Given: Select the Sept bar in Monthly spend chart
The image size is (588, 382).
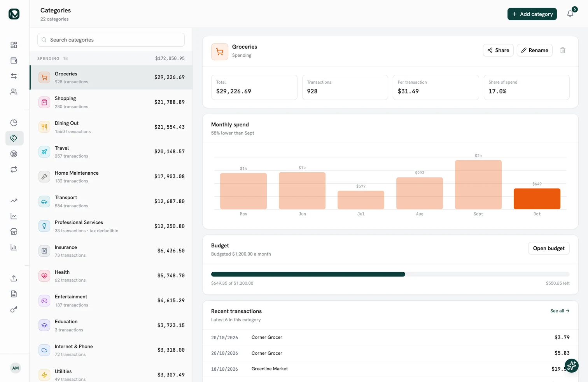Looking at the screenshot, I should pos(478,185).
